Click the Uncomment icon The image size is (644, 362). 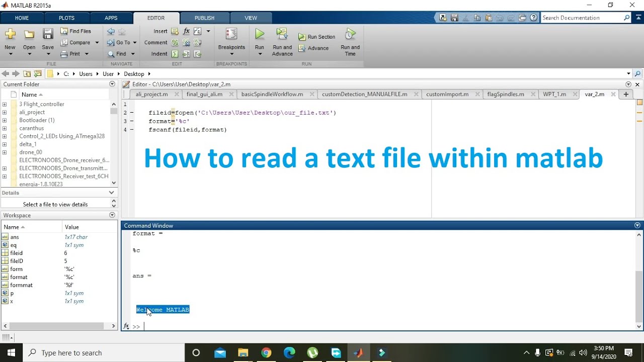click(x=186, y=43)
